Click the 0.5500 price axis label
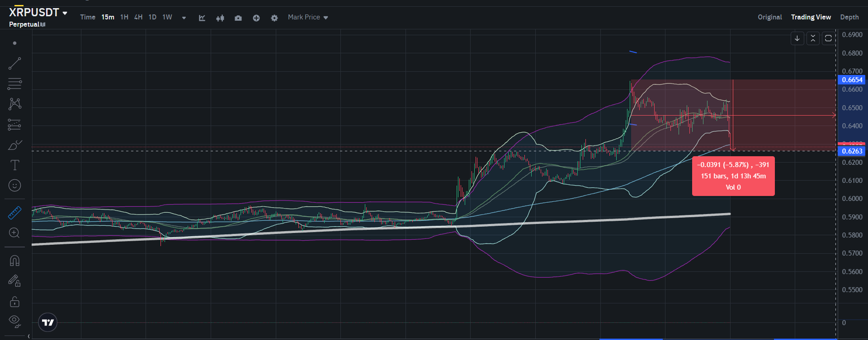868x340 pixels. pos(852,290)
